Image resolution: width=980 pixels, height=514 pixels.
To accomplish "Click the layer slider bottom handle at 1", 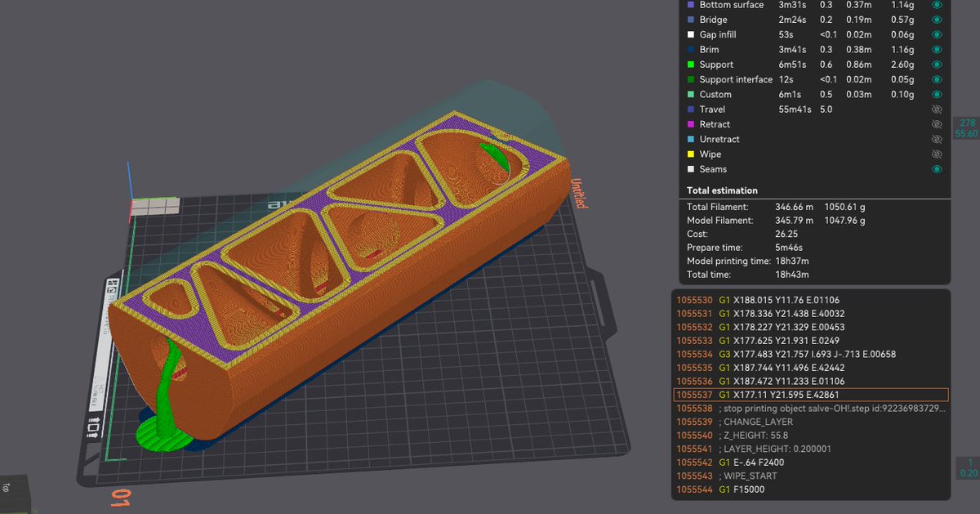I will [x=967, y=467].
